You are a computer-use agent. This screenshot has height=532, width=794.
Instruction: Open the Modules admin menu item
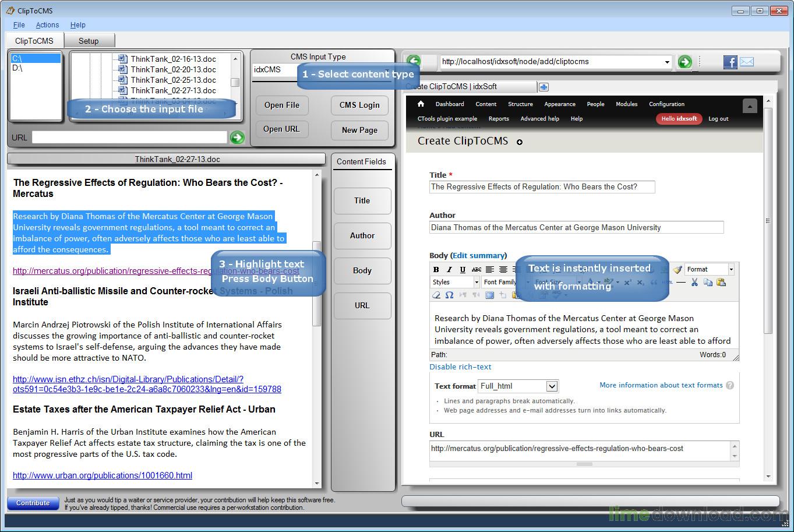click(626, 104)
